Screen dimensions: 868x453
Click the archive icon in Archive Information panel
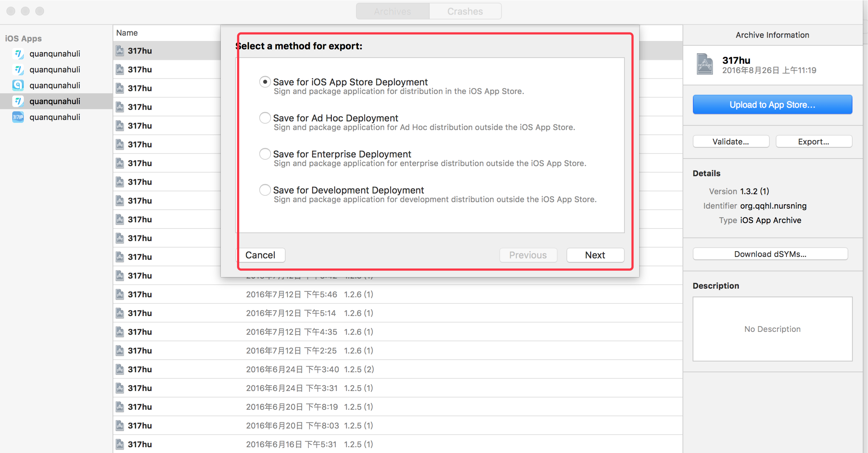tap(705, 64)
